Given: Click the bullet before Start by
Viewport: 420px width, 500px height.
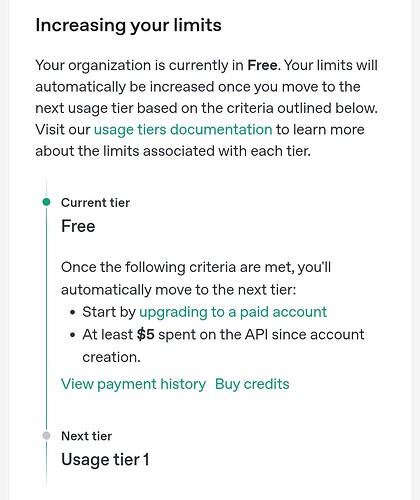Looking at the screenshot, I should pyautogui.click(x=73, y=313).
